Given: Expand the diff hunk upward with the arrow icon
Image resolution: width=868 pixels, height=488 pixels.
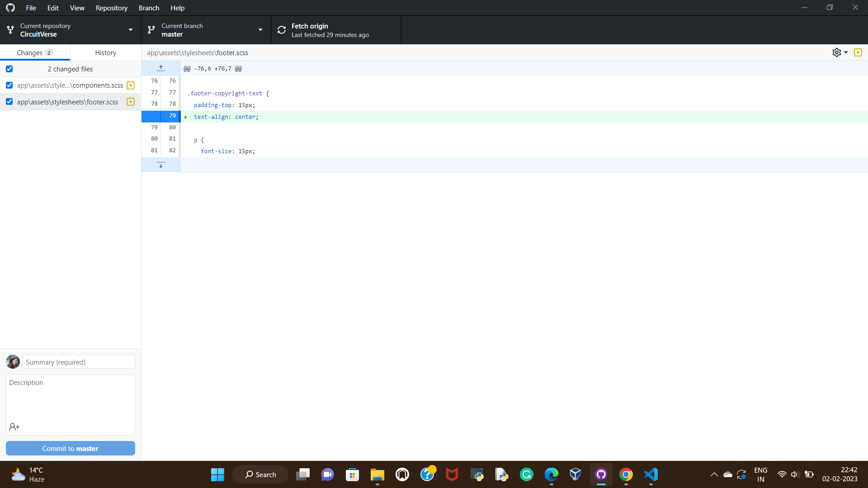Looking at the screenshot, I should tap(160, 68).
